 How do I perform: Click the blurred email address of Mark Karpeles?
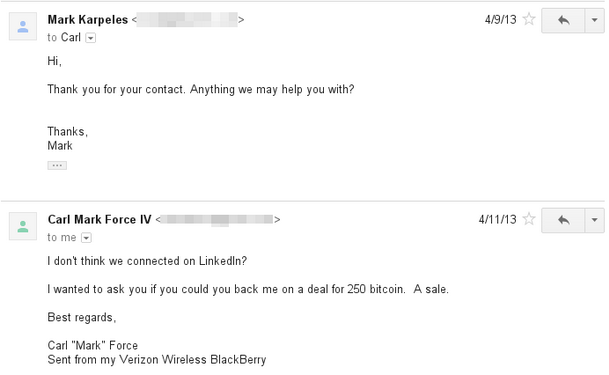[x=187, y=19]
